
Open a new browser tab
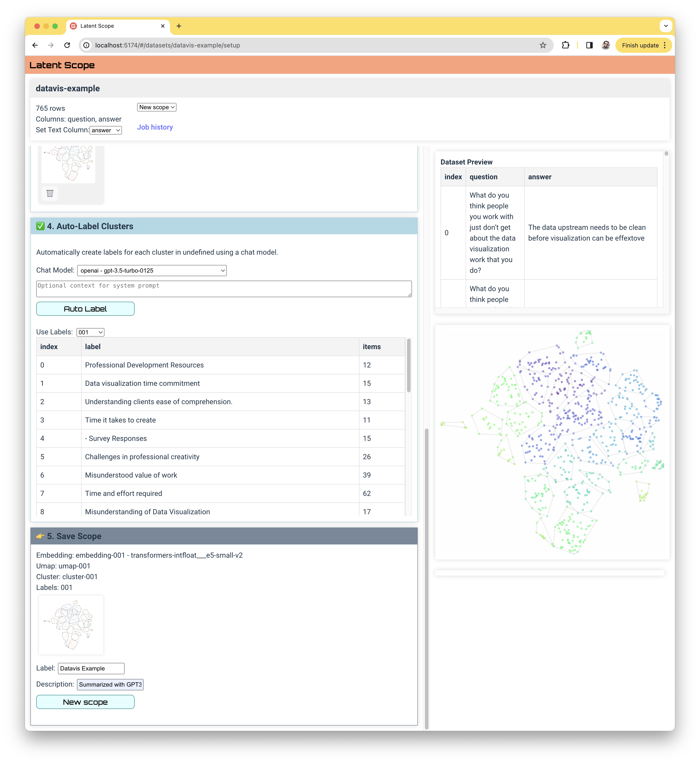click(x=179, y=26)
